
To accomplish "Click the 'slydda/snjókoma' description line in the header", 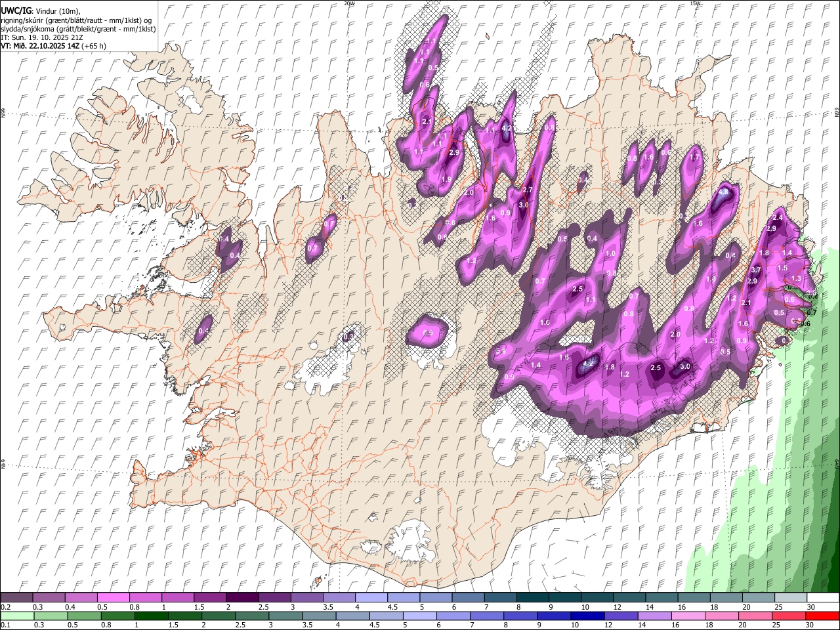I will coord(78,29).
